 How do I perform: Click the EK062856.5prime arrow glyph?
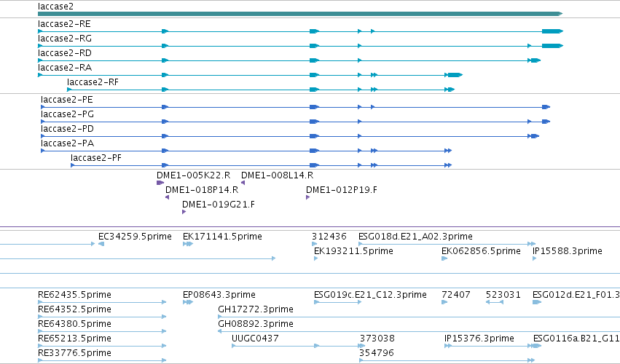tap(444, 258)
